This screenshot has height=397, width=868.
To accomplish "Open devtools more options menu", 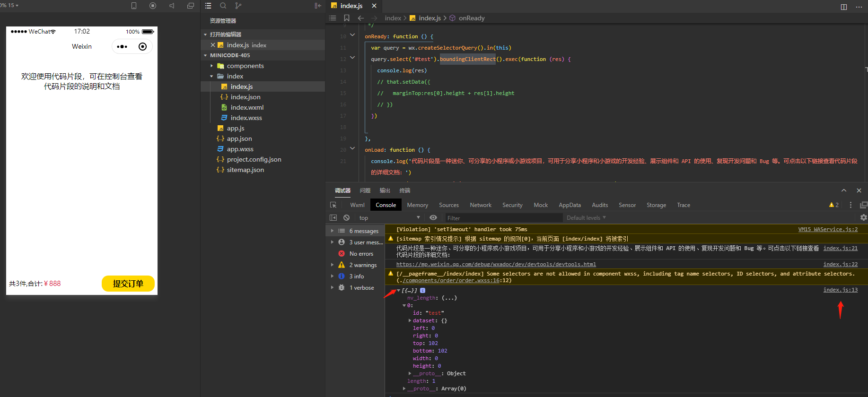I will (850, 205).
